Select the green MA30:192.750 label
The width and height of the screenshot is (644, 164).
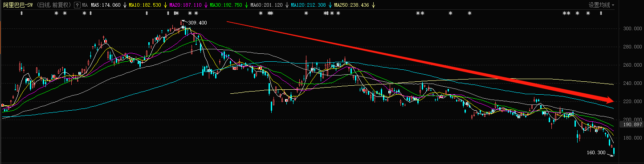coord(226,5)
